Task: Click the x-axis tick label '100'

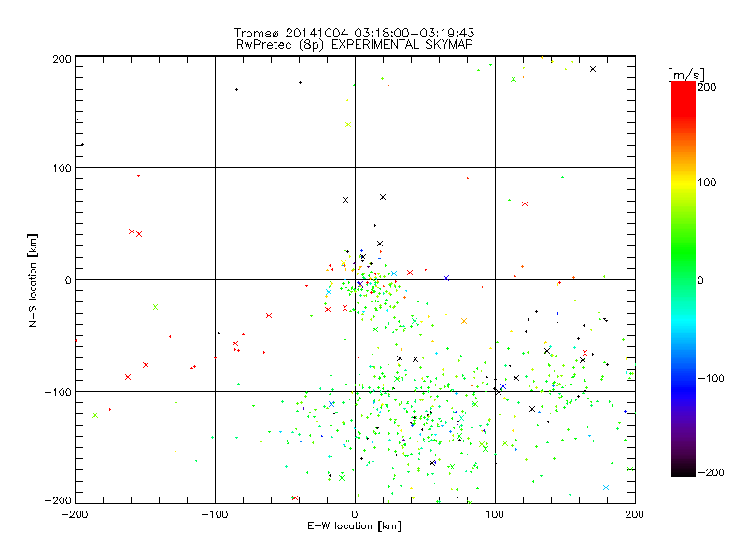Action: (495, 514)
